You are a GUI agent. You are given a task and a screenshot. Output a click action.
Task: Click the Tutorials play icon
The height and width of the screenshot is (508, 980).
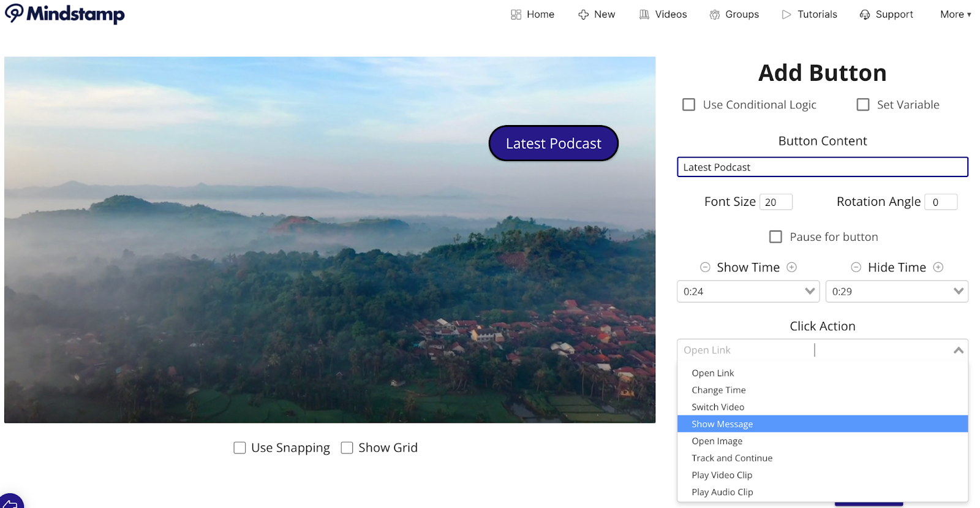tap(786, 15)
